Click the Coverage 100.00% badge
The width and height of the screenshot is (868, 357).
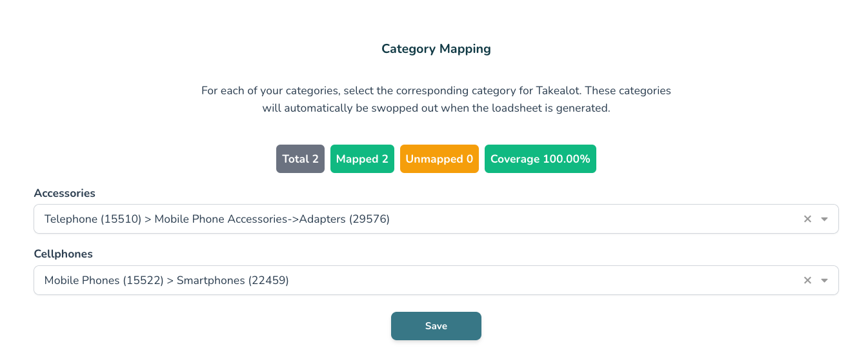[x=540, y=159]
